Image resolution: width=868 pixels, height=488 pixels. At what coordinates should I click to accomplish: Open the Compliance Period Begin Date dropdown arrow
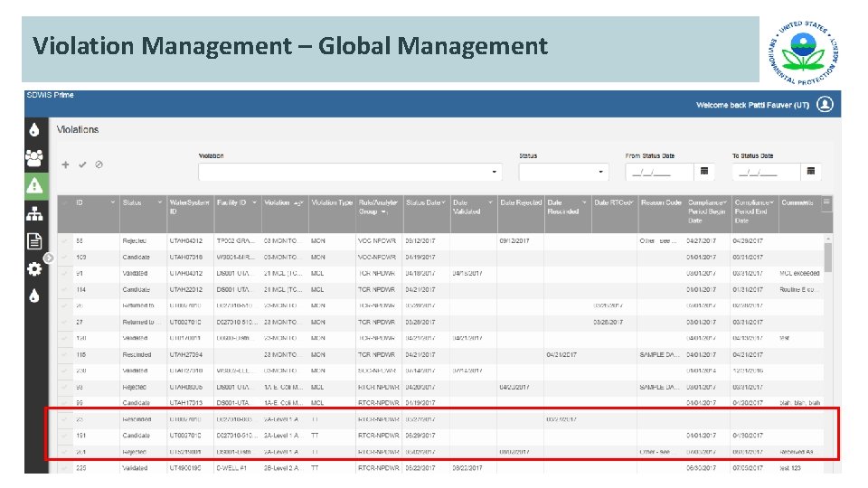tap(724, 202)
